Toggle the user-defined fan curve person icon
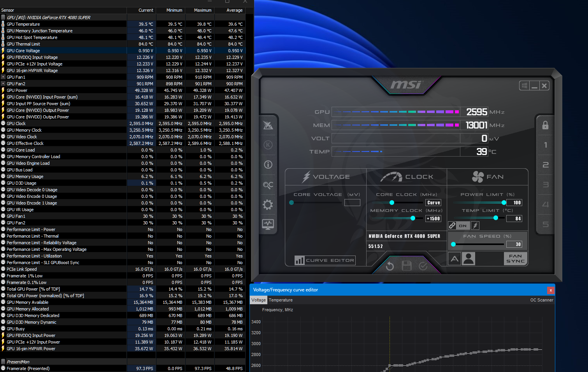This screenshot has width=588, height=372. (469, 259)
